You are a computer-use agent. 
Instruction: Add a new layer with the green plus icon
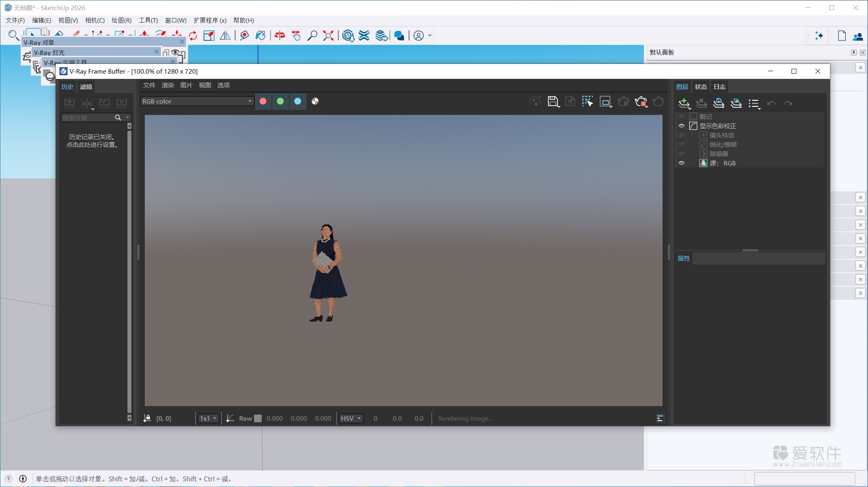coord(684,103)
